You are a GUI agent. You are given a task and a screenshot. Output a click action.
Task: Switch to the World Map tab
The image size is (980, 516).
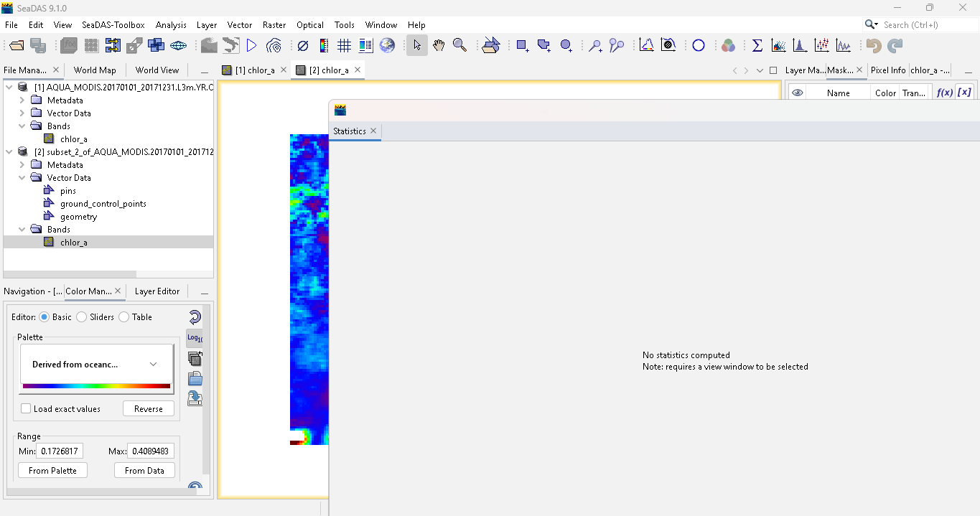click(x=95, y=70)
